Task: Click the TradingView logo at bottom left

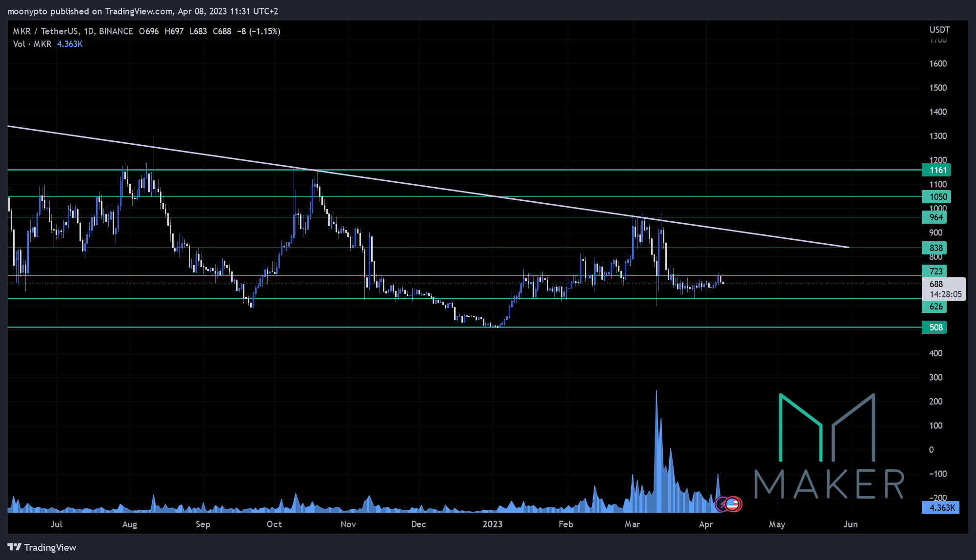Action: click(42, 547)
